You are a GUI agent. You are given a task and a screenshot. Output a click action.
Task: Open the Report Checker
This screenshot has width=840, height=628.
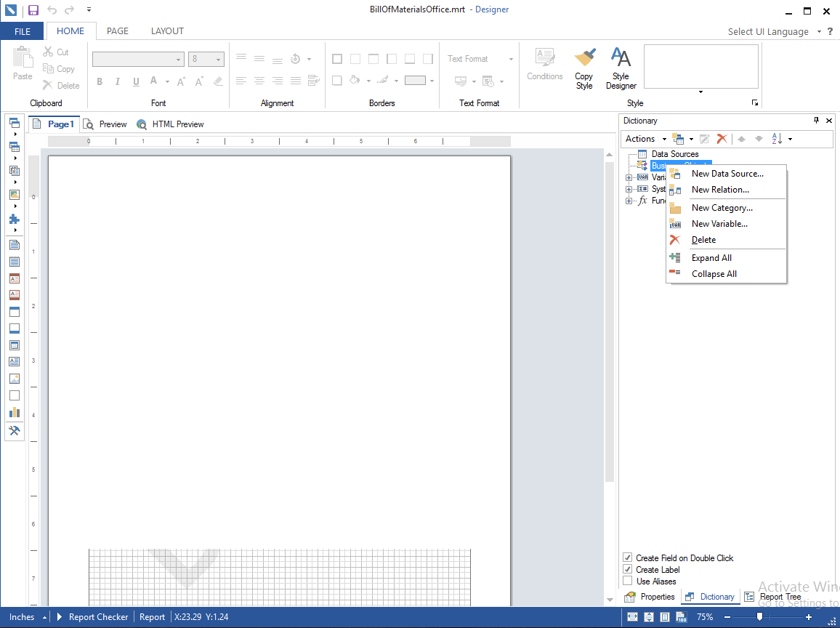click(x=92, y=617)
